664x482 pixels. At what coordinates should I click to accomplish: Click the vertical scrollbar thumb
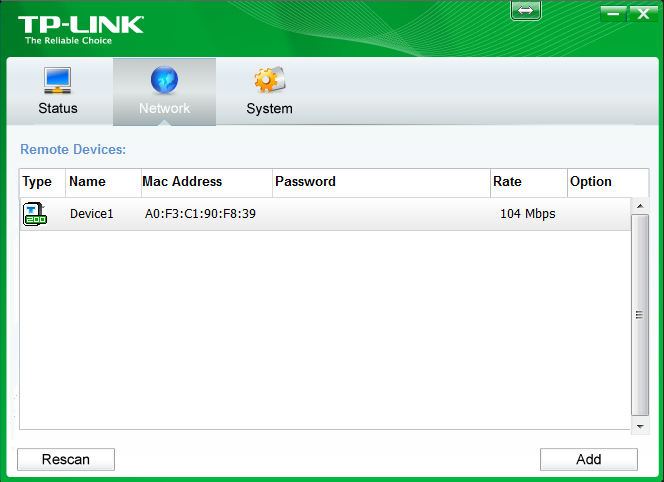click(x=640, y=315)
